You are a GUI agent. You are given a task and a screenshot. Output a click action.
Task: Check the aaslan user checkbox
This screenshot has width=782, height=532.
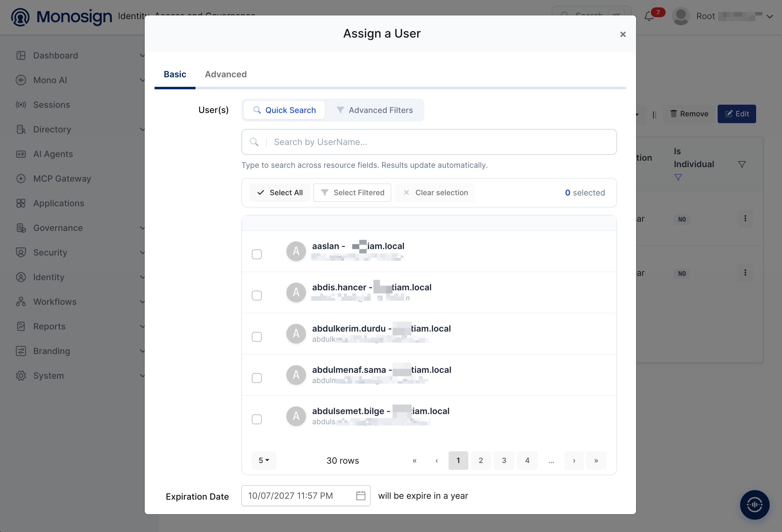257,254
